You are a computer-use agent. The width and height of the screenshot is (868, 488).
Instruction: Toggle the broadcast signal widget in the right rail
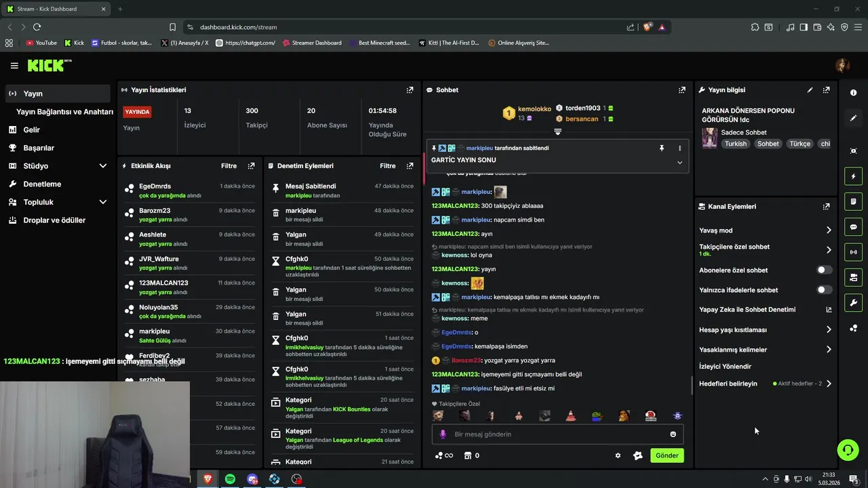click(x=853, y=252)
